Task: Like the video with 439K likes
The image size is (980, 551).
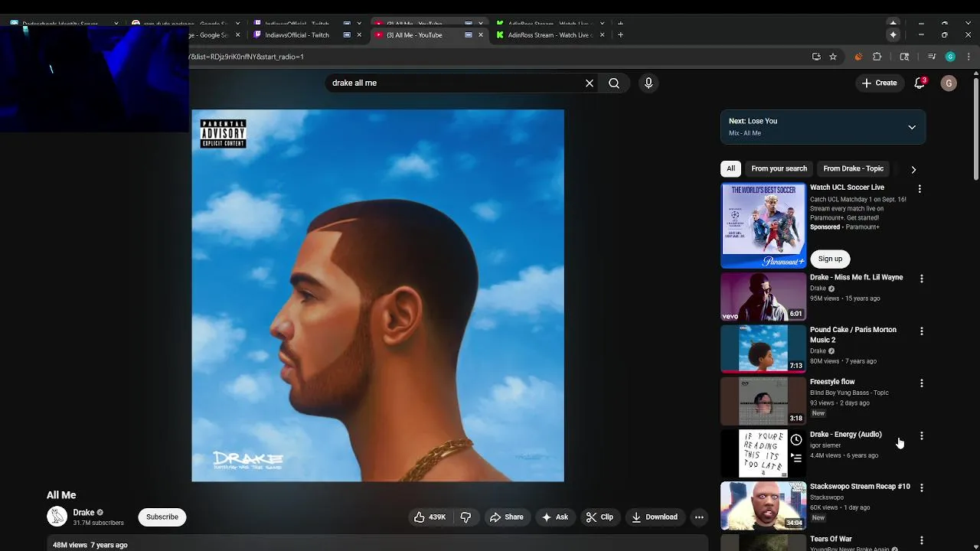Action: [x=430, y=517]
